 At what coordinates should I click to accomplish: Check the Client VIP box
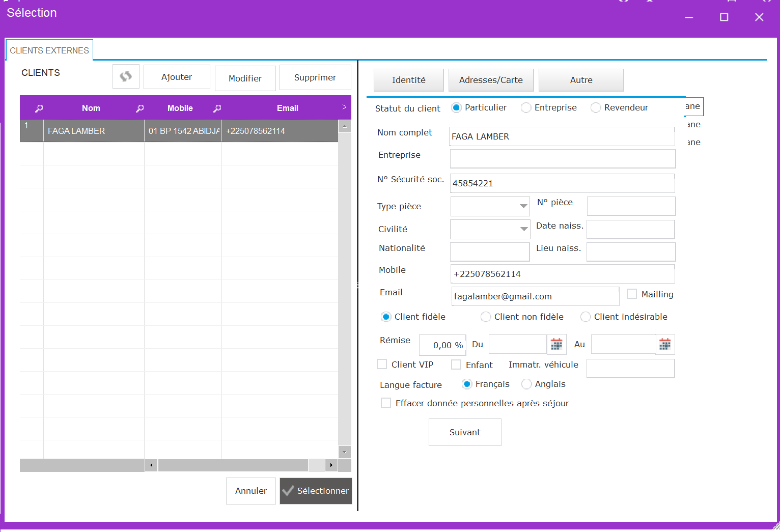pos(382,364)
